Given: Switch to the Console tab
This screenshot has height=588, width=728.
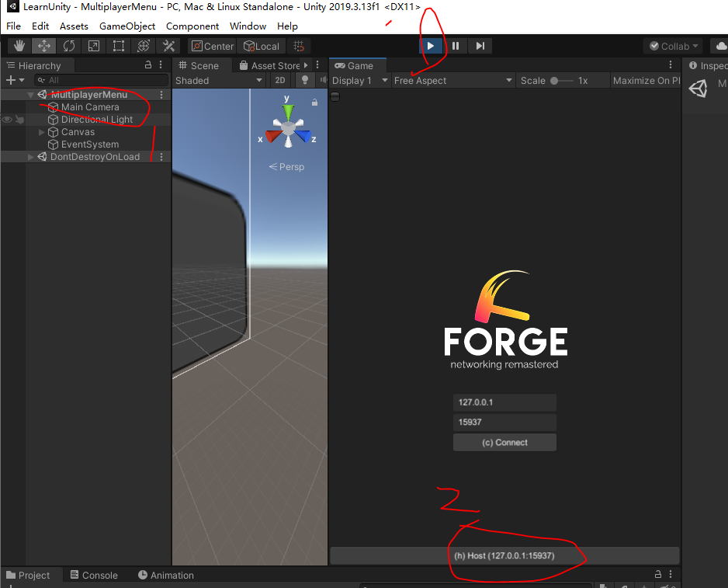Looking at the screenshot, I should point(94,575).
